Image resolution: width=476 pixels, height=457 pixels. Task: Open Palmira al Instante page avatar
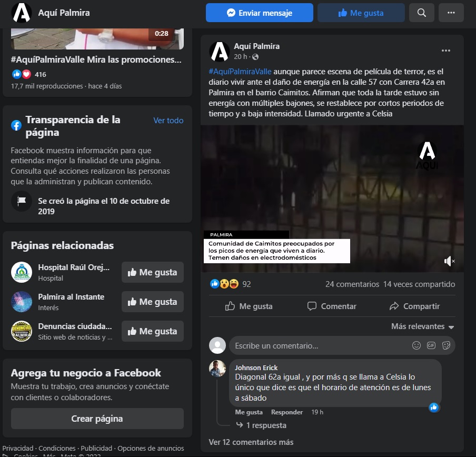pos(22,302)
